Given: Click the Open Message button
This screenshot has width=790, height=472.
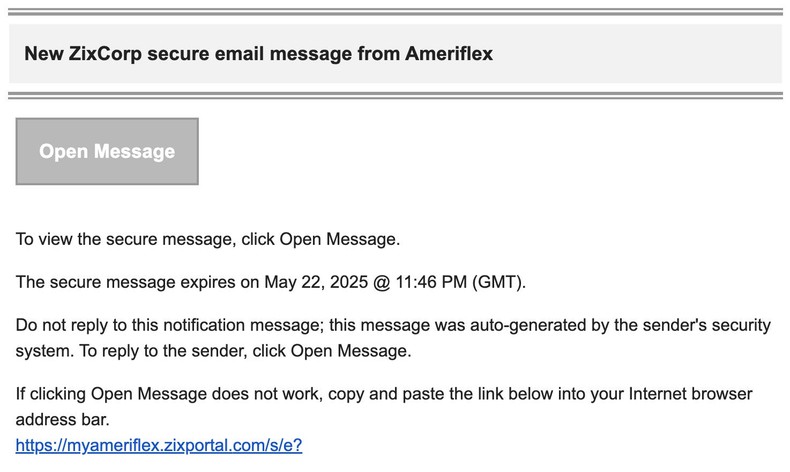Looking at the screenshot, I should (x=107, y=152).
